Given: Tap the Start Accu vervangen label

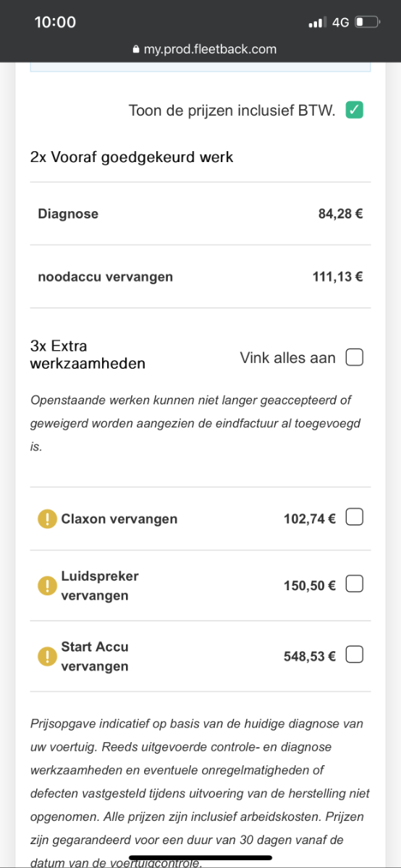Looking at the screenshot, I should pyautogui.click(x=95, y=656).
